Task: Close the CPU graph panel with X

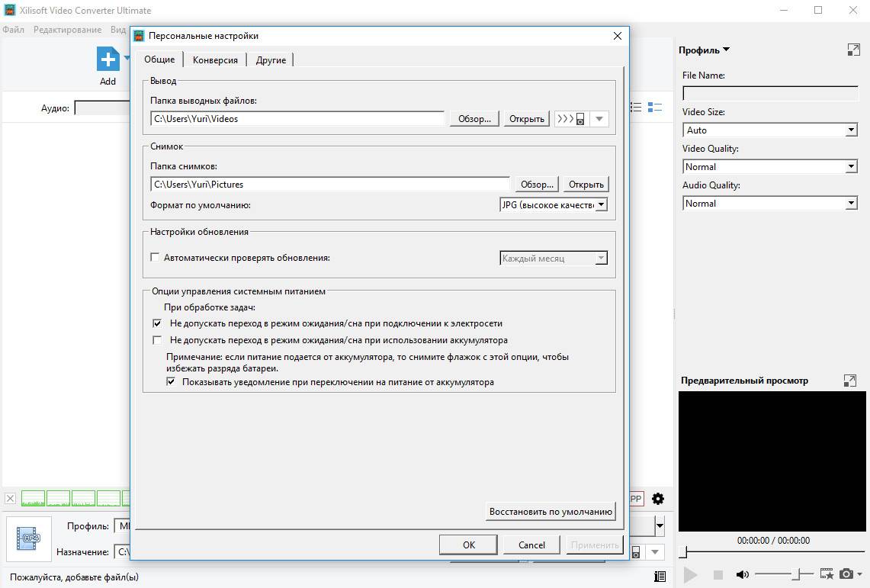Action: 10,498
